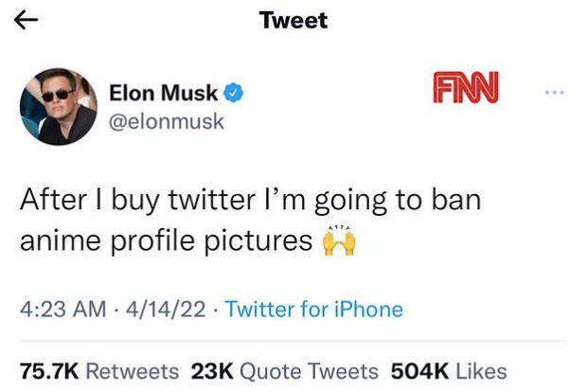Click the Tweet header title
Viewport: 587px width, 392px height.
click(293, 20)
